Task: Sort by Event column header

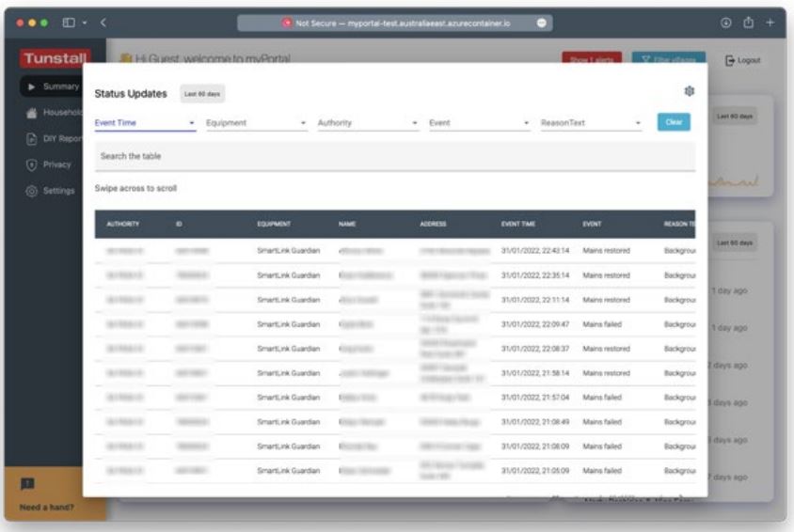Action: pyautogui.click(x=592, y=224)
